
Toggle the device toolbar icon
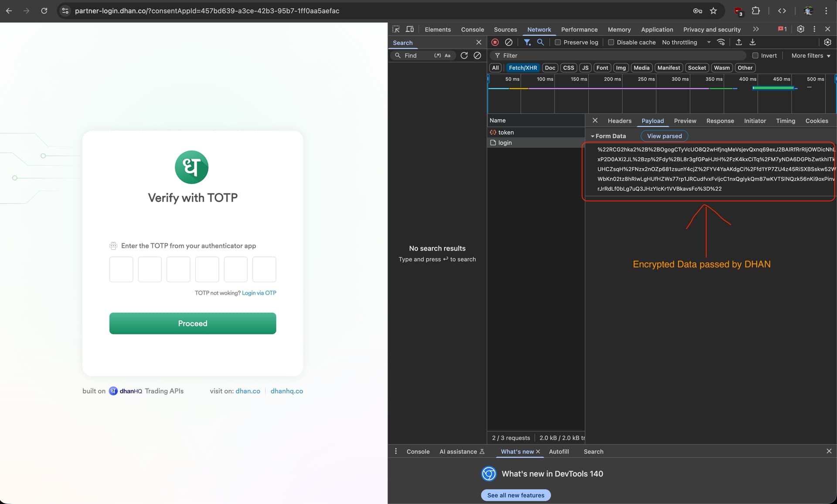pyautogui.click(x=410, y=29)
